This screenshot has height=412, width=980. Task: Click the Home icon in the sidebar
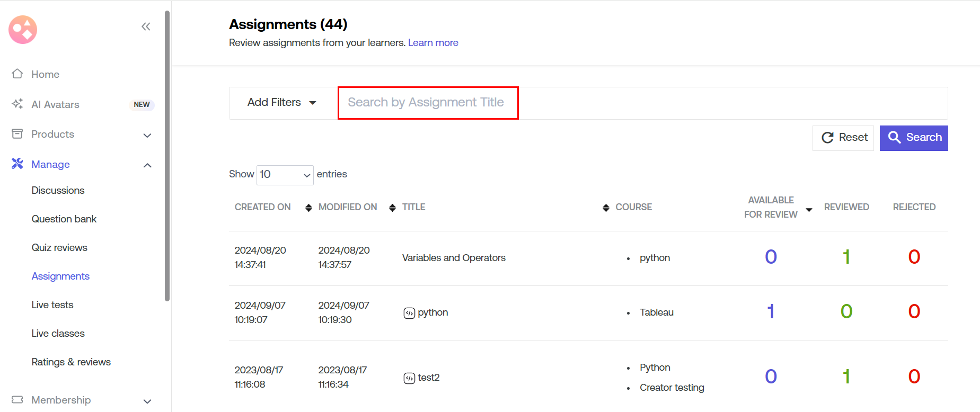[x=17, y=74]
